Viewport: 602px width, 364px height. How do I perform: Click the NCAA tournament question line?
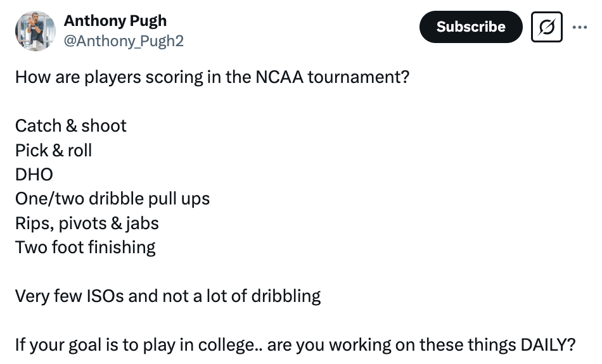212,78
